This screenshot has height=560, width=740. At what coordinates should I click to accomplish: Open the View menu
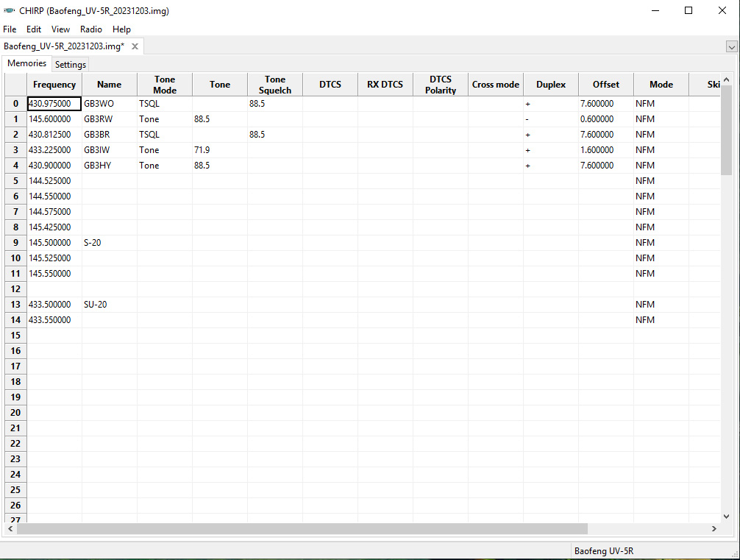pos(60,29)
